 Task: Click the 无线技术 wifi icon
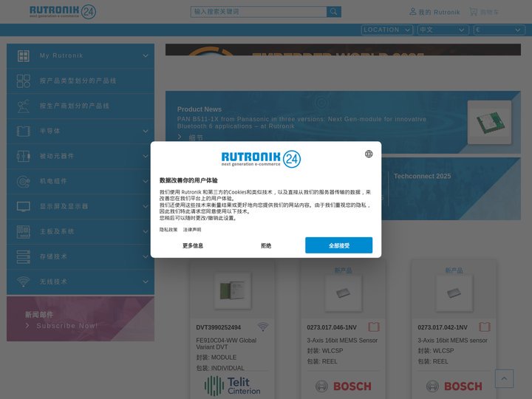24,282
